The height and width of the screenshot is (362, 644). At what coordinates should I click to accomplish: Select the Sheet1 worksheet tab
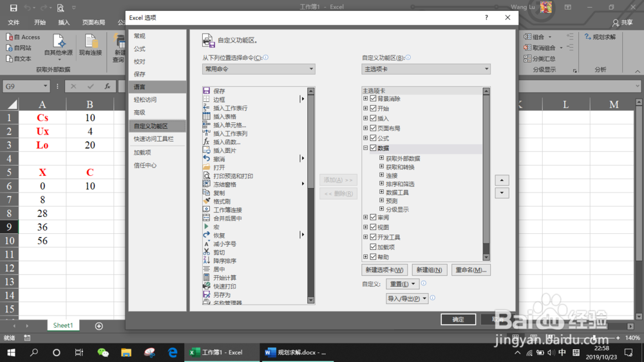pos(63,325)
